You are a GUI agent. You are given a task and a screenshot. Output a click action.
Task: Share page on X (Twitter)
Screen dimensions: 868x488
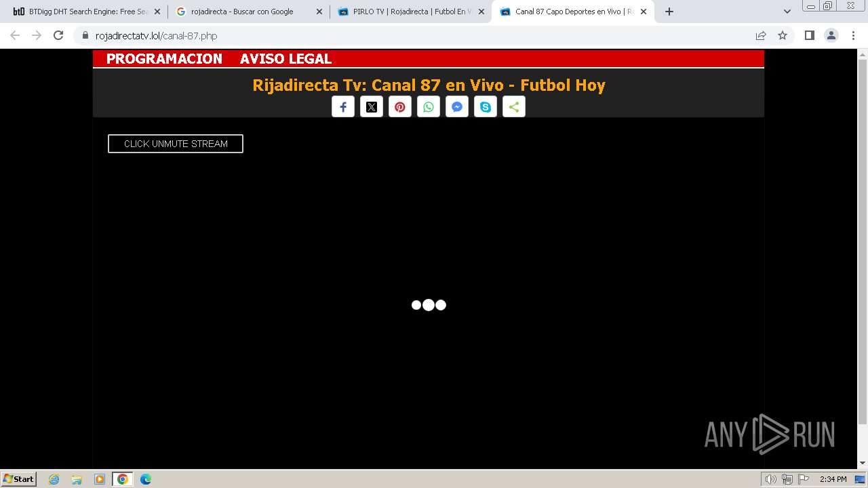pos(372,107)
